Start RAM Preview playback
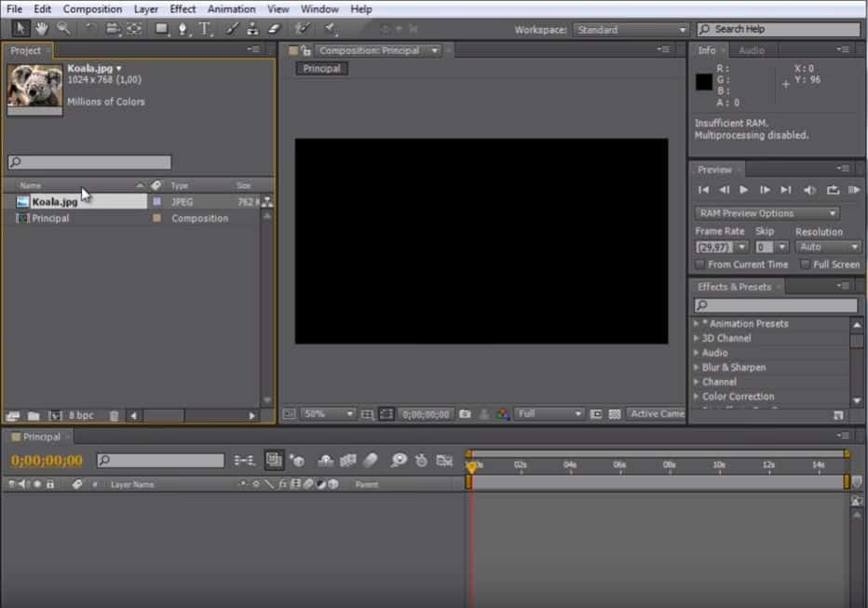 [854, 190]
